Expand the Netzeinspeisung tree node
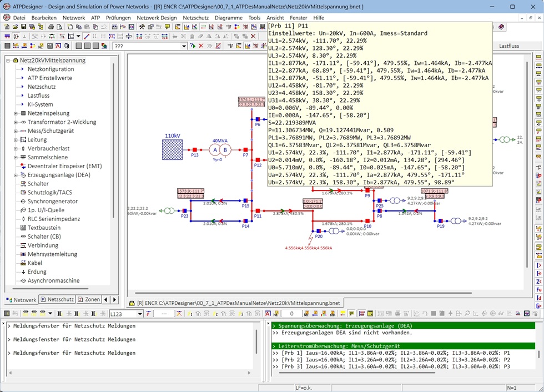The image size is (544, 392). 16,113
